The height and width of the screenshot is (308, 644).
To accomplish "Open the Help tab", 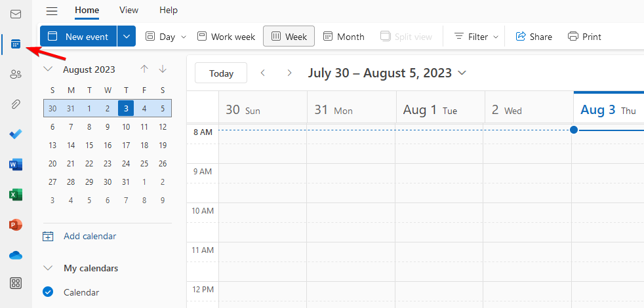I will point(169,10).
